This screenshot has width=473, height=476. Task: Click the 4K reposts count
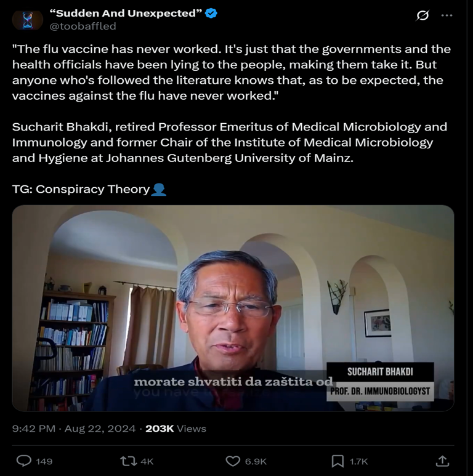tap(147, 461)
